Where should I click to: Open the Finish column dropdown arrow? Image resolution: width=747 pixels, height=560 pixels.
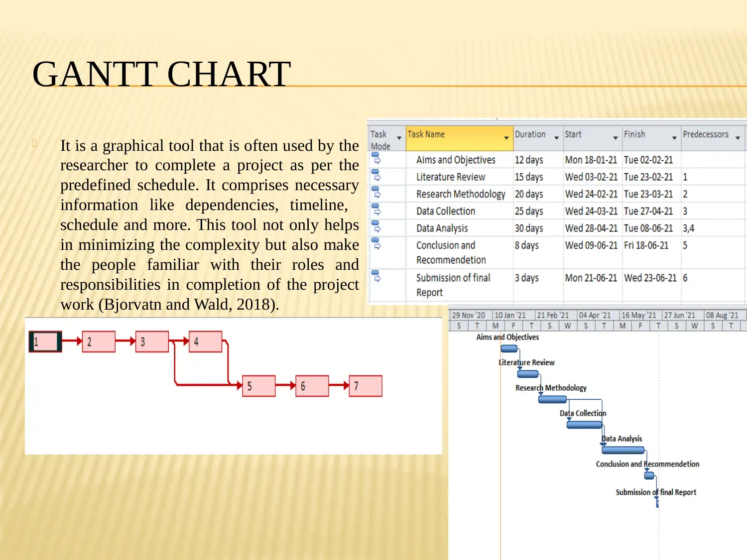(674, 138)
